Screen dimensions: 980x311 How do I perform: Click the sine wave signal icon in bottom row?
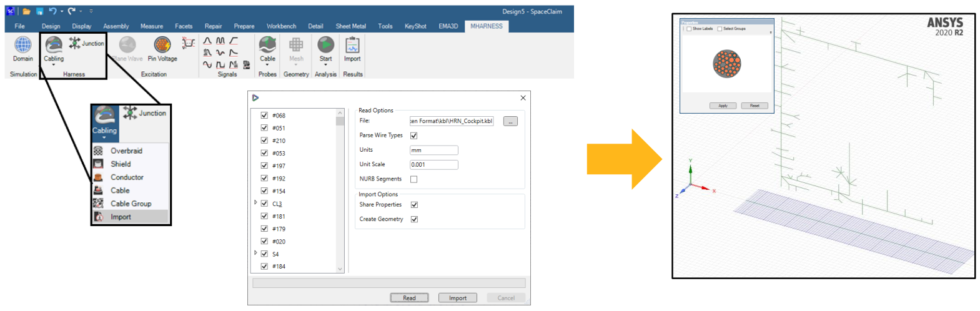pyautogui.click(x=207, y=64)
